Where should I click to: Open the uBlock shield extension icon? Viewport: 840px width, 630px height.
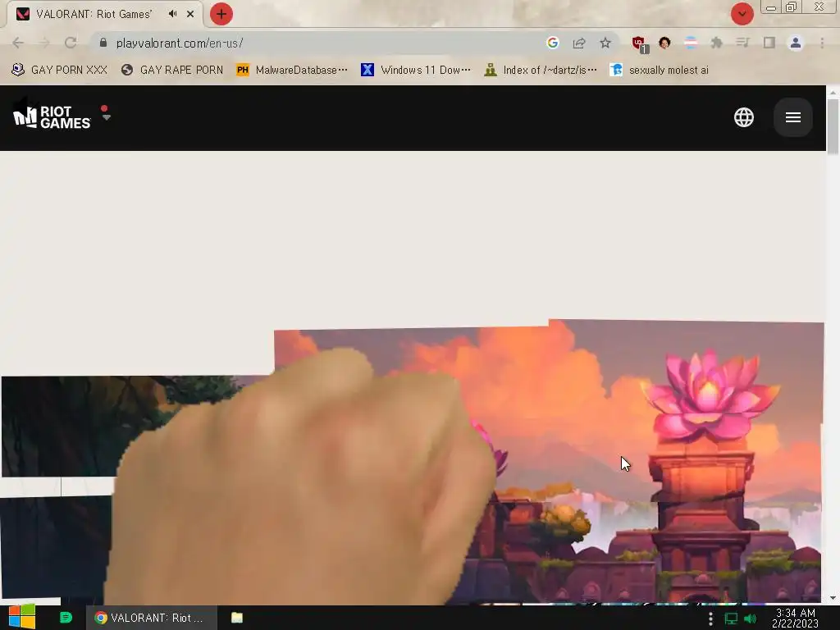[638, 43]
